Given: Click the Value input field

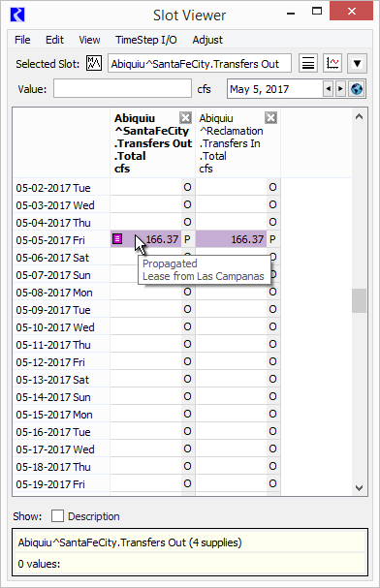Looking at the screenshot, I should 122,89.
